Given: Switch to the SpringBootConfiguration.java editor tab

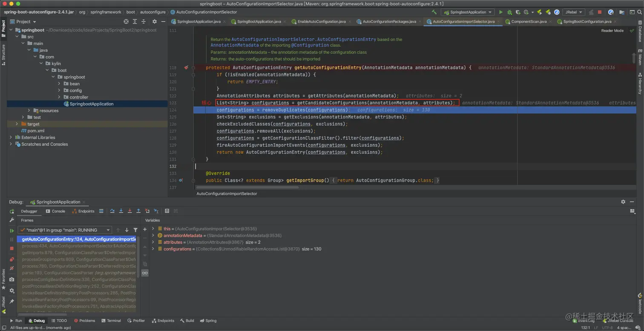Looking at the screenshot, I should point(587,21).
